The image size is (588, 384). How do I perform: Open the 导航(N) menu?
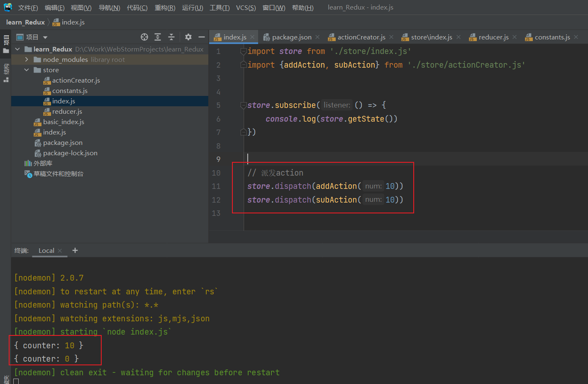pos(109,7)
